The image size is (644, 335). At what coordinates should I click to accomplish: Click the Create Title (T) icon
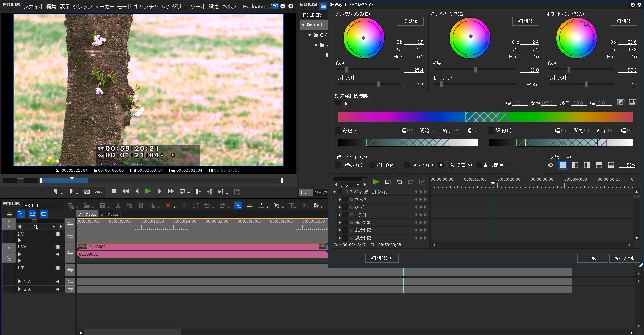[292, 206]
